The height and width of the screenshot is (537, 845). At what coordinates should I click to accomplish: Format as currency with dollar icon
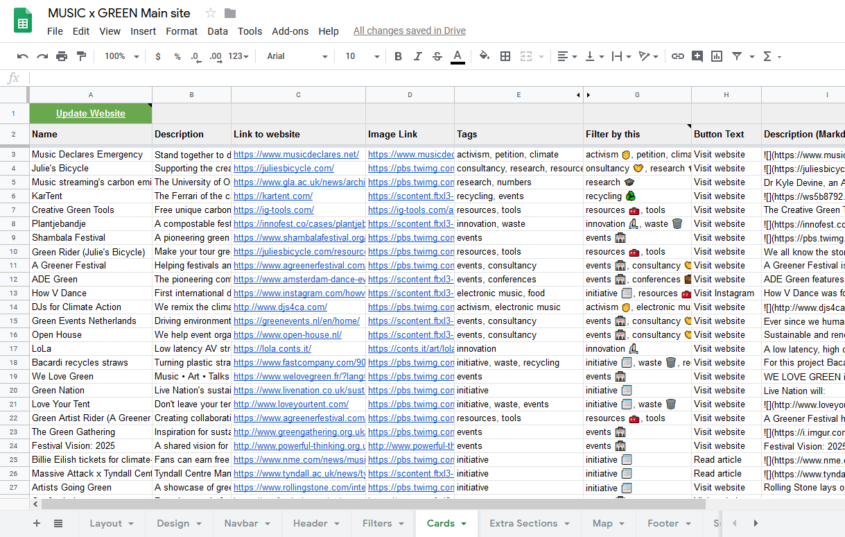158,57
